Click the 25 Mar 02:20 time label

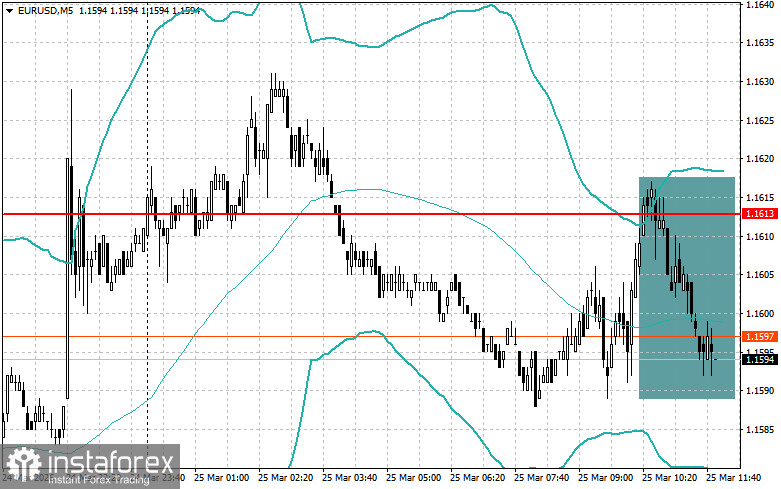285,478
